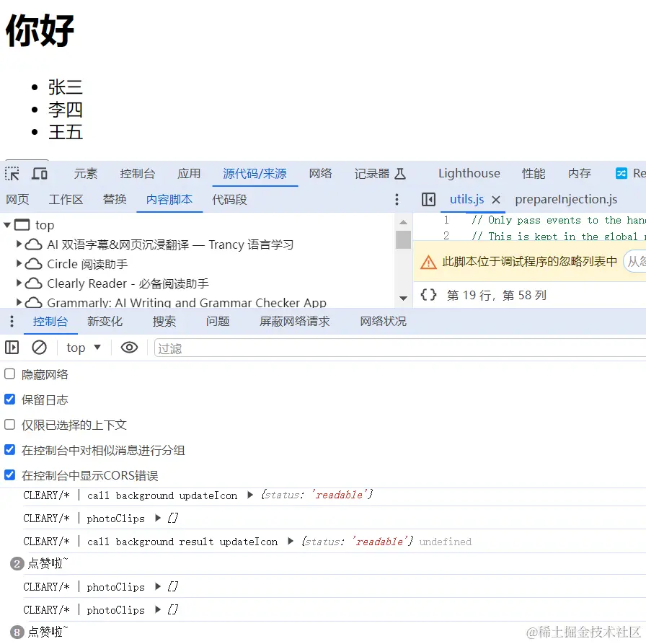Open the 网络 tab
The width and height of the screenshot is (646, 644).
click(x=321, y=174)
